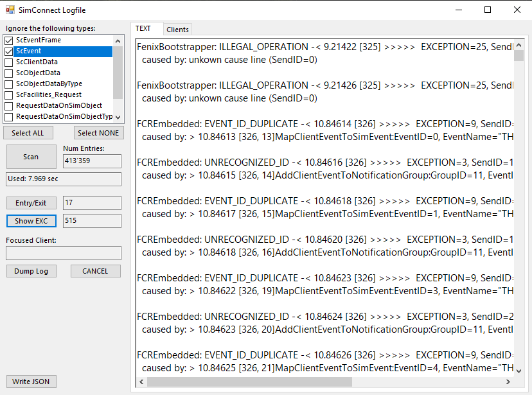Click the Write JSON button
The width and height of the screenshot is (532, 395).
(x=31, y=381)
